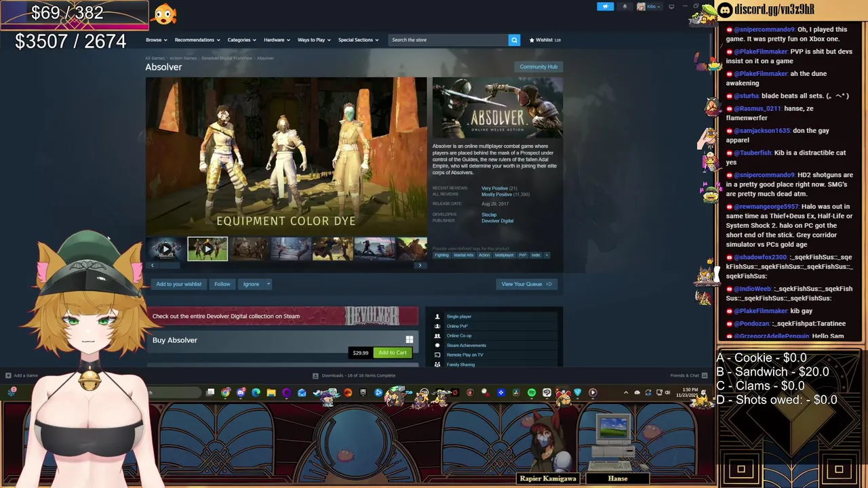Open the Special Sections dropdown
Viewport: 868px width, 488px height.
(358, 40)
